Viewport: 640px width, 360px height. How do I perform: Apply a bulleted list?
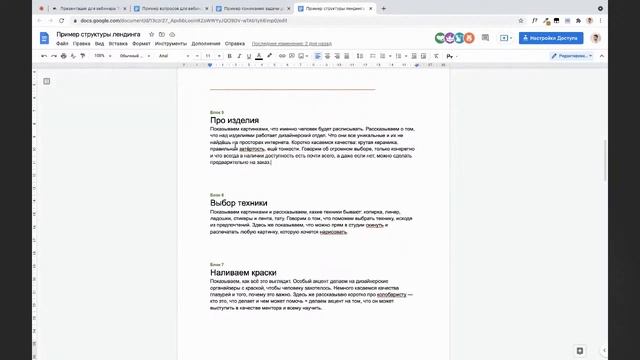(382, 56)
